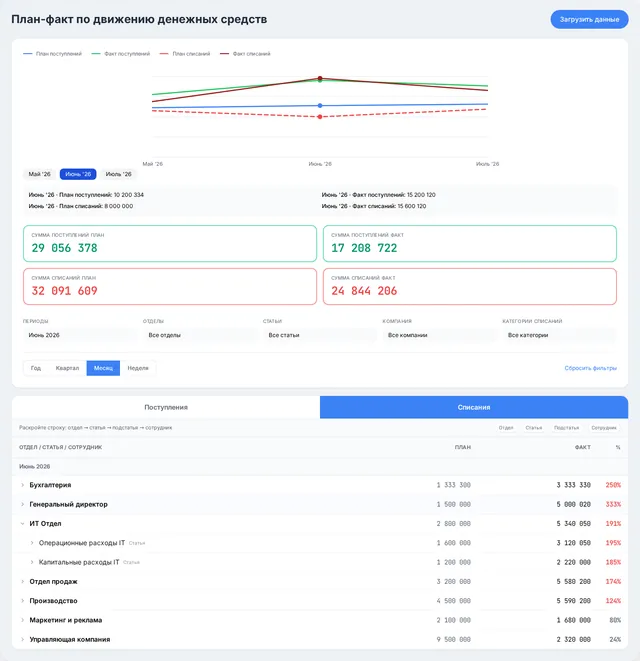Expand the Производство row
The image size is (640, 661).
pyautogui.click(x=23, y=601)
